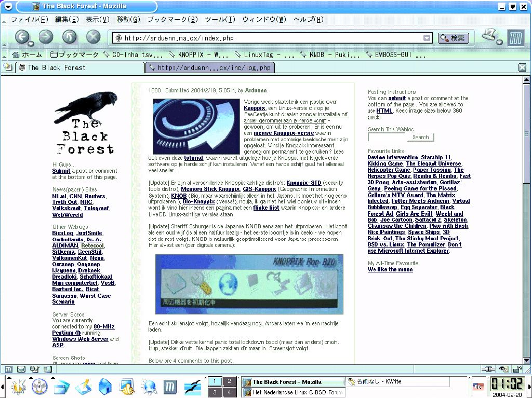
Task: Go forward to the next page
Action: point(46,37)
